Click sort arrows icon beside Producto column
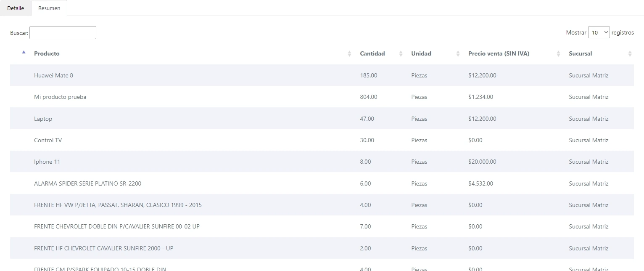 349,54
